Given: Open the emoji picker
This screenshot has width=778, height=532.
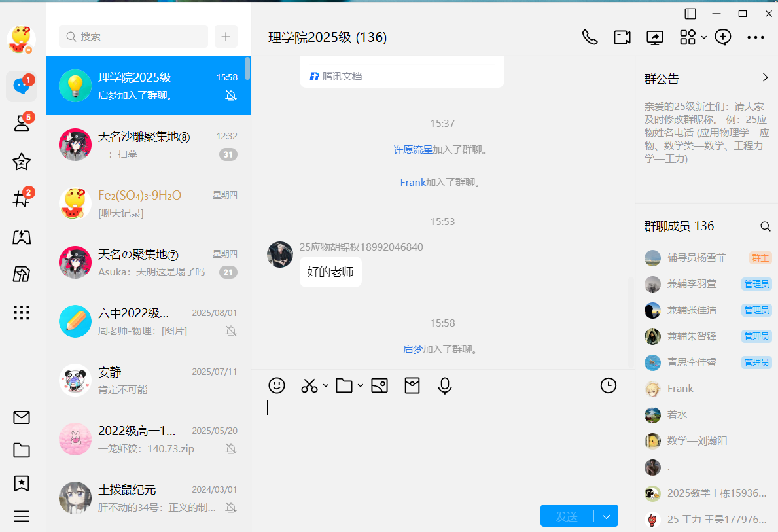Looking at the screenshot, I should [x=277, y=386].
